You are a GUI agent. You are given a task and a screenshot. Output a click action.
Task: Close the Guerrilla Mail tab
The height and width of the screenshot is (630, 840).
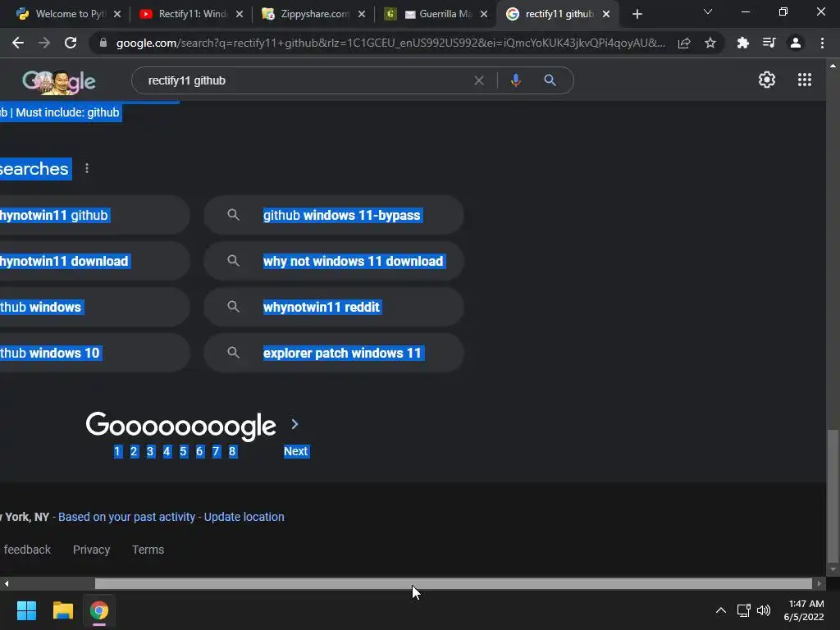point(484,14)
